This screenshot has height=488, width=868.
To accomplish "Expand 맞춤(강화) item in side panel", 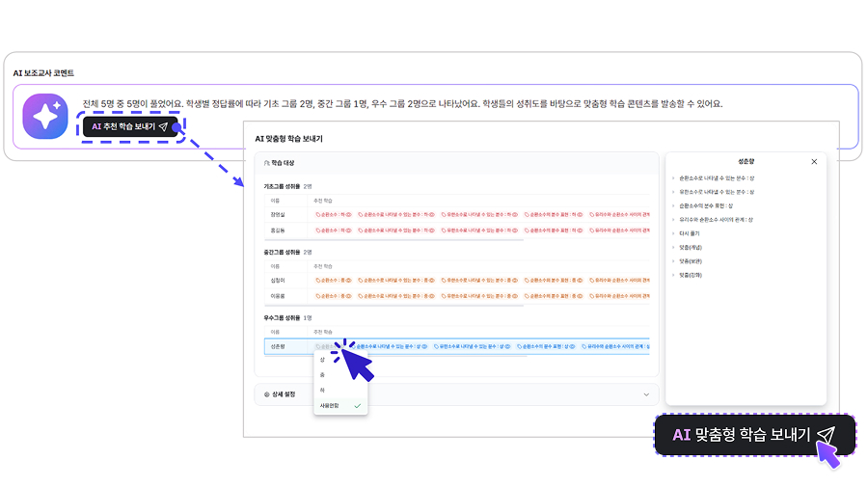I will click(691, 275).
